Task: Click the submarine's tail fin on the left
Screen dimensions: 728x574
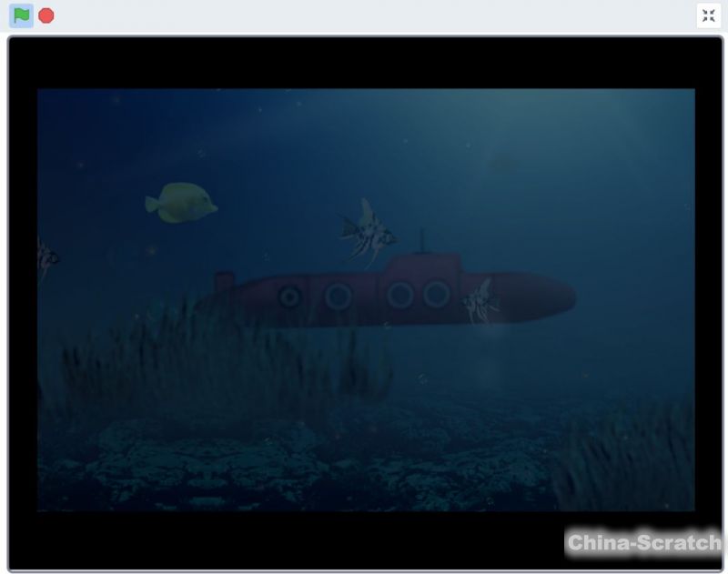Action: pos(223,283)
